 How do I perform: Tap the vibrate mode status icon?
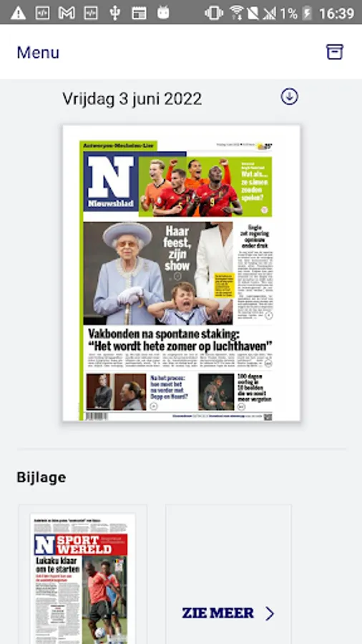click(x=214, y=13)
